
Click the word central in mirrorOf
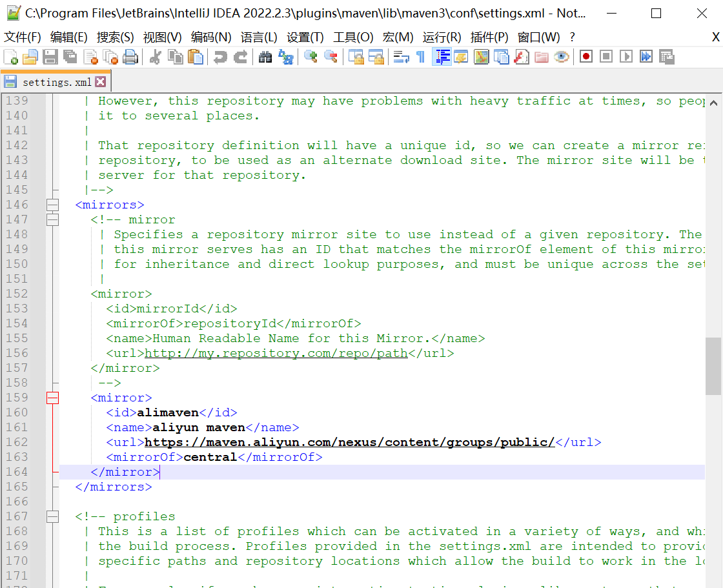(x=210, y=457)
